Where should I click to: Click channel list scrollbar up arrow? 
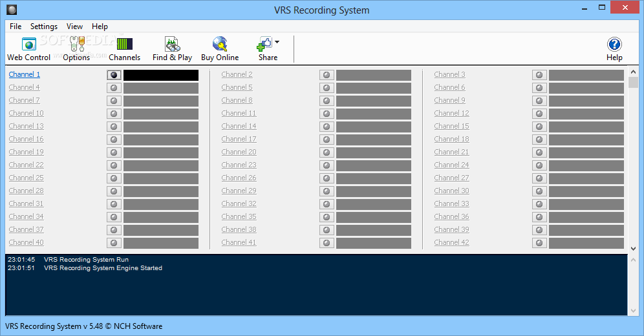tap(633, 71)
